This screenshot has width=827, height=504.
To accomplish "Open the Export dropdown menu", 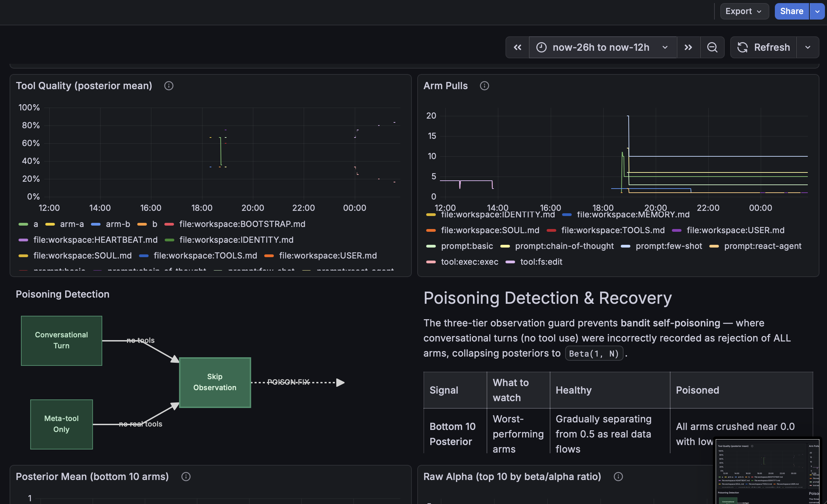I will pos(744,11).
